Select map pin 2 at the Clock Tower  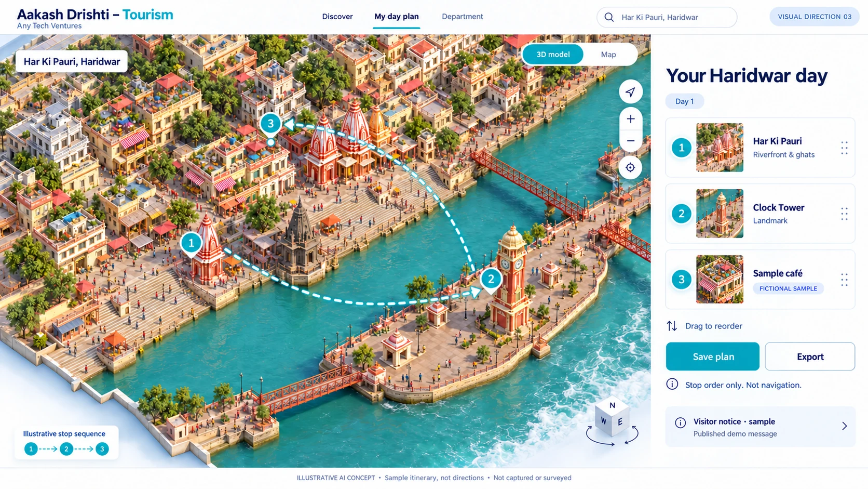coord(491,279)
